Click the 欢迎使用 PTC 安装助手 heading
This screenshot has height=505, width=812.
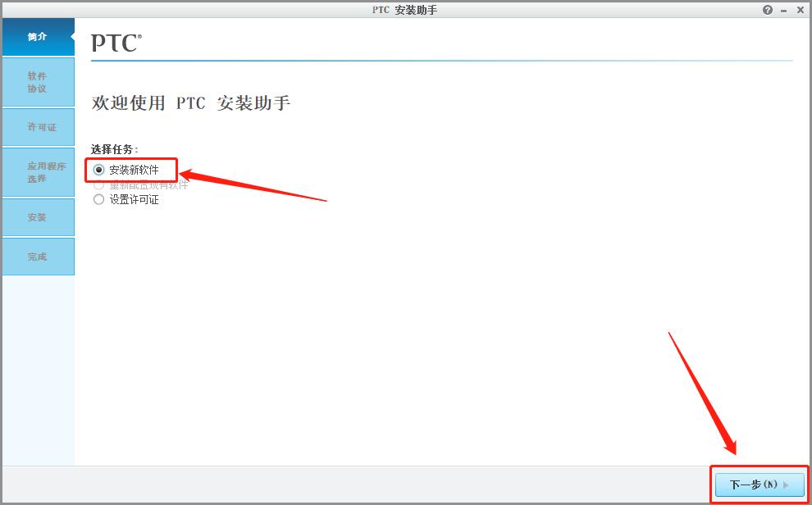point(190,103)
